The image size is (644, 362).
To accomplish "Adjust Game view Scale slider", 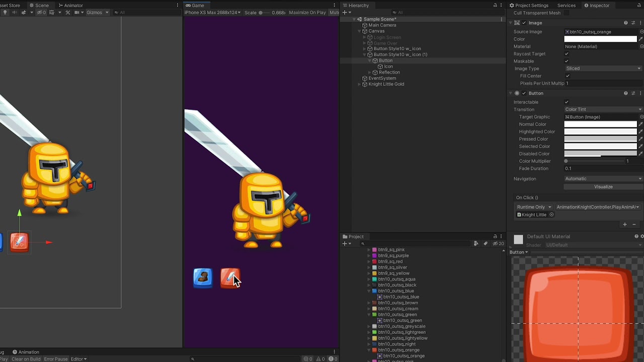I will (x=264, y=13).
